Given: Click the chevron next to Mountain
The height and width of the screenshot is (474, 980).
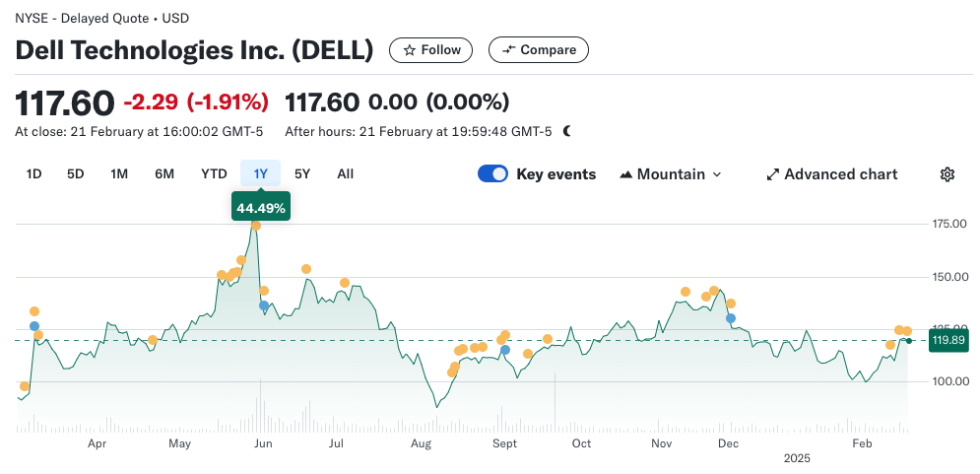Looking at the screenshot, I should (x=716, y=174).
